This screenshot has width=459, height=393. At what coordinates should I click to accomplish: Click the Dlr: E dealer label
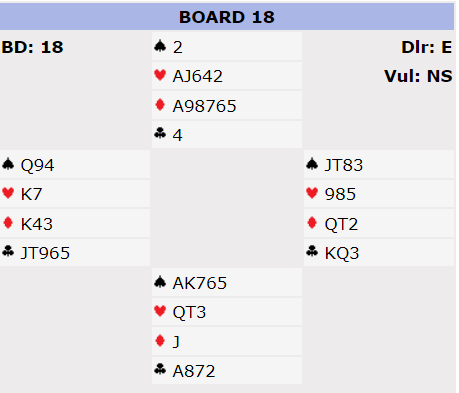point(426,47)
